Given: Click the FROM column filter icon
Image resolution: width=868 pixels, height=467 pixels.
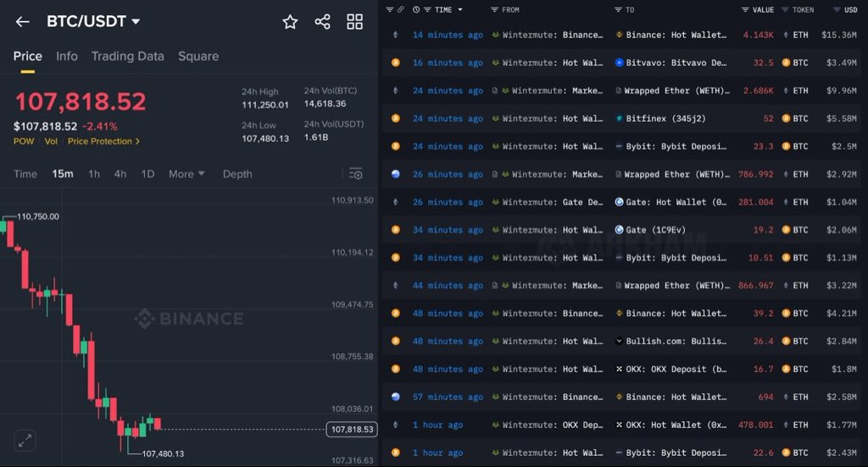Looking at the screenshot, I should (494, 10).
